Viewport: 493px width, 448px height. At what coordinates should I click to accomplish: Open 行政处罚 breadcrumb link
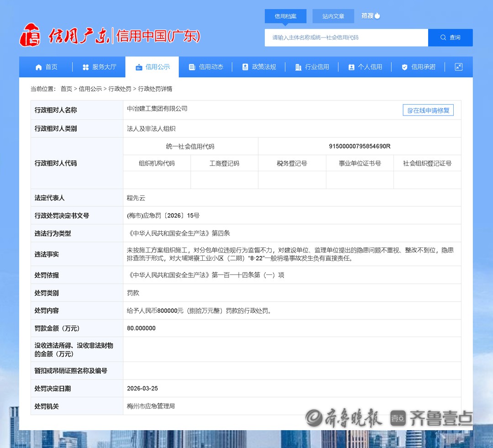tap(120, 89)
